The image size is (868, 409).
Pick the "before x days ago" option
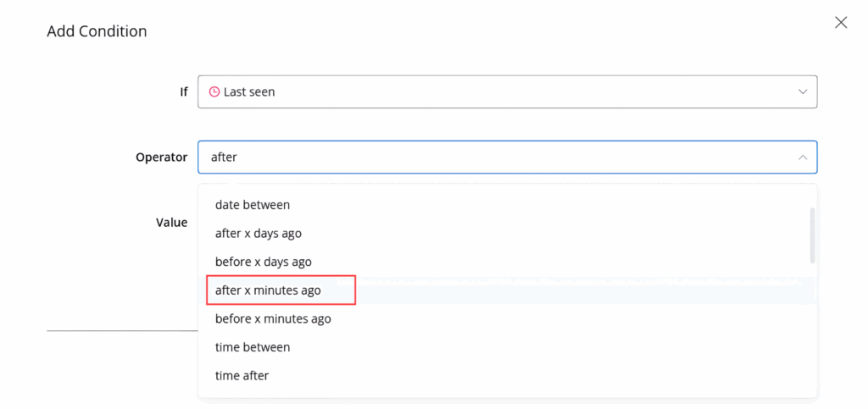pos(263,262)
